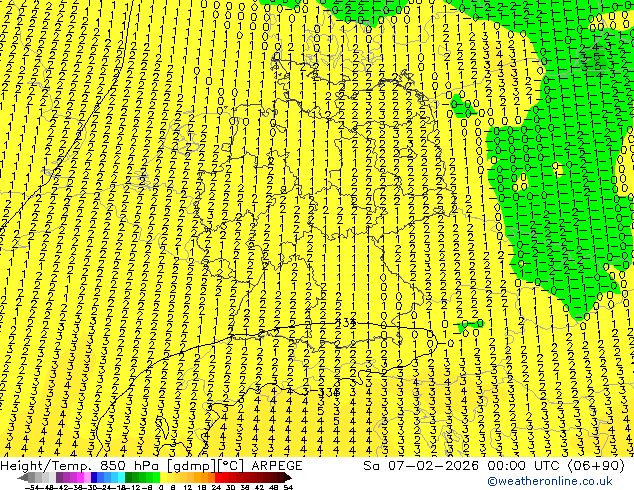
Task: Pick the blue segment of the temperature legend
Action: (108, 477)
